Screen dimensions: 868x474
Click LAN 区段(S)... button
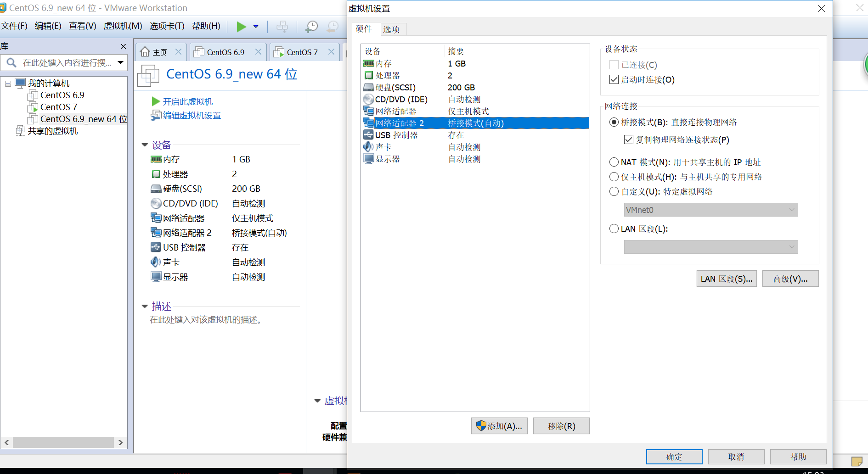tap(727, 279)
